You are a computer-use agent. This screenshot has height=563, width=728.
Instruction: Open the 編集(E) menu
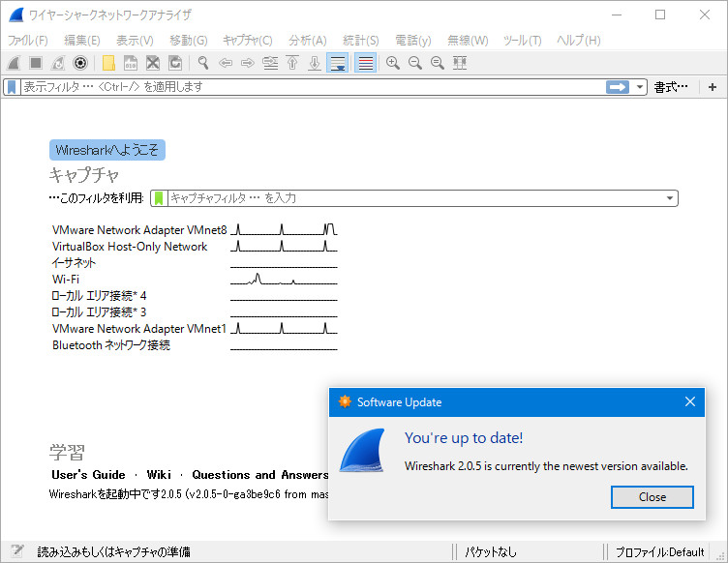[82, 41]
